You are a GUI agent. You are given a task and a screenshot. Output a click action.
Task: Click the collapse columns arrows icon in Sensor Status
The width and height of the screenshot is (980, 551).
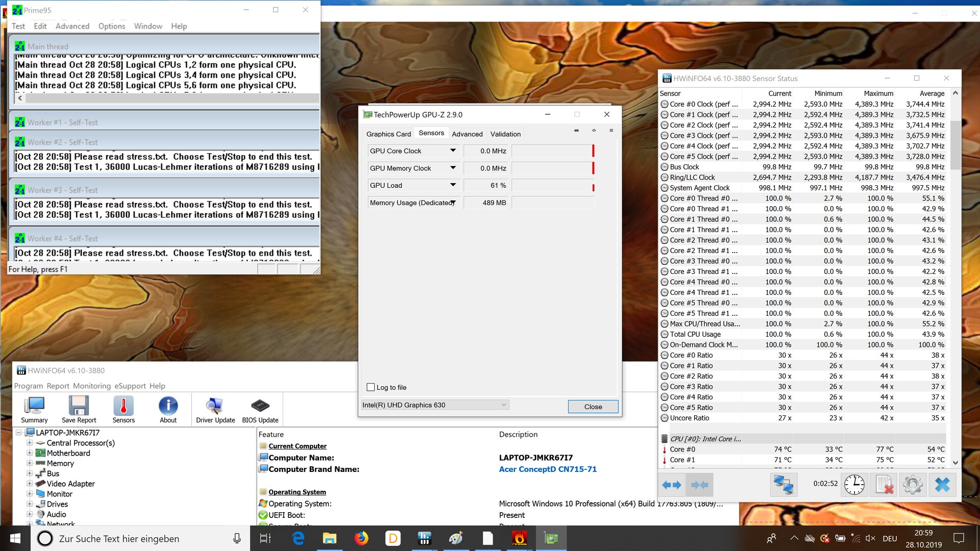coord(699,485)
